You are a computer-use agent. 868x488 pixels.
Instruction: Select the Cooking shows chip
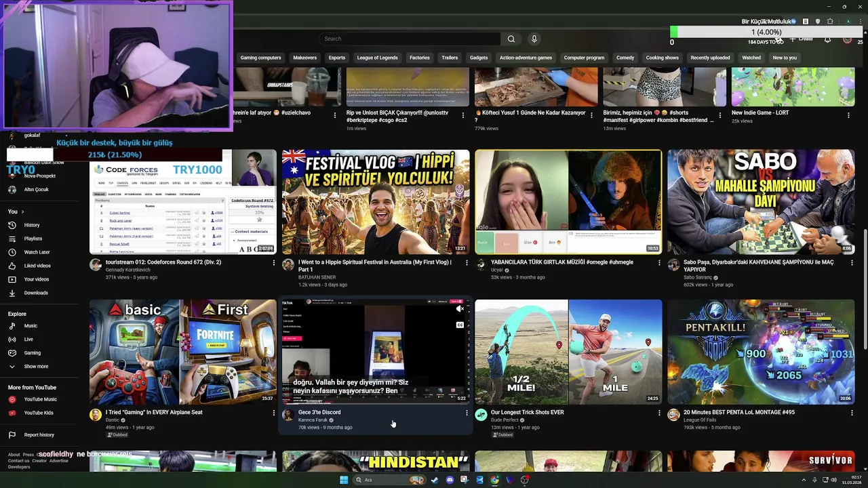point(662,58)
